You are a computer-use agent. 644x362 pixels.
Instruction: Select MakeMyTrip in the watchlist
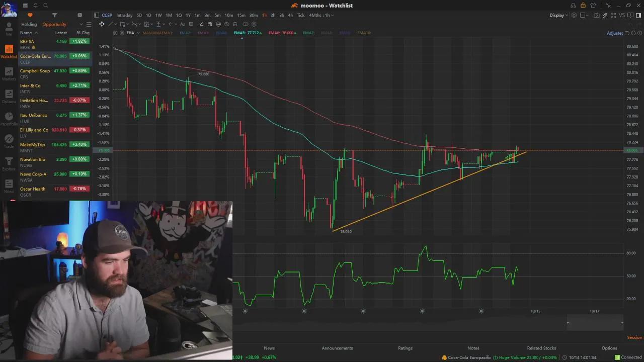tap(55, 147)
